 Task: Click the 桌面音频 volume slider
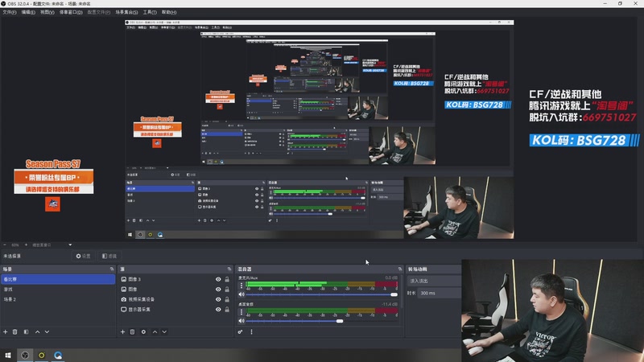click(x=321, y=321)
